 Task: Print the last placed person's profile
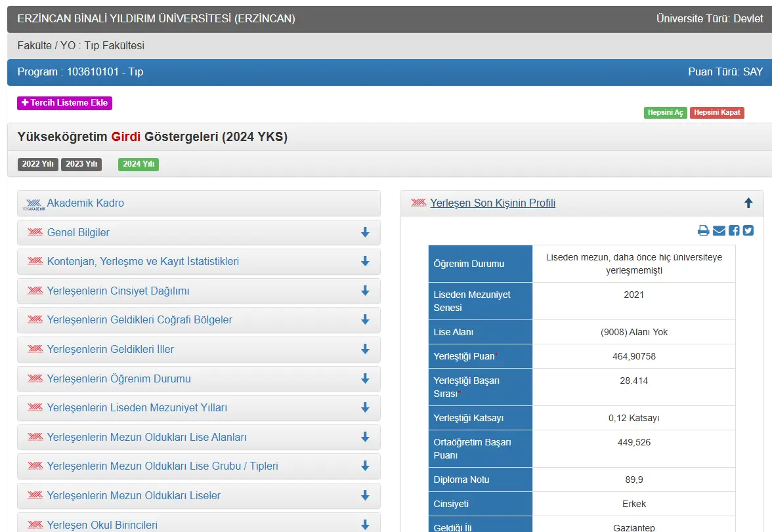703,230
